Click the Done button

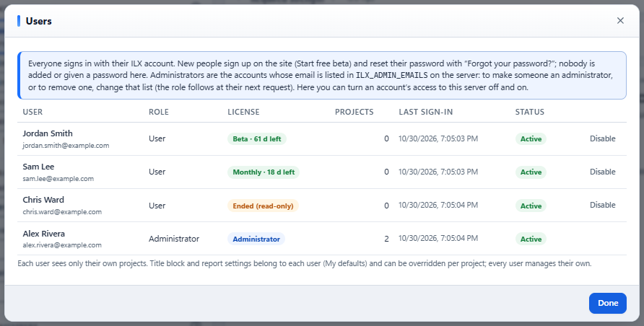point(607,303)
